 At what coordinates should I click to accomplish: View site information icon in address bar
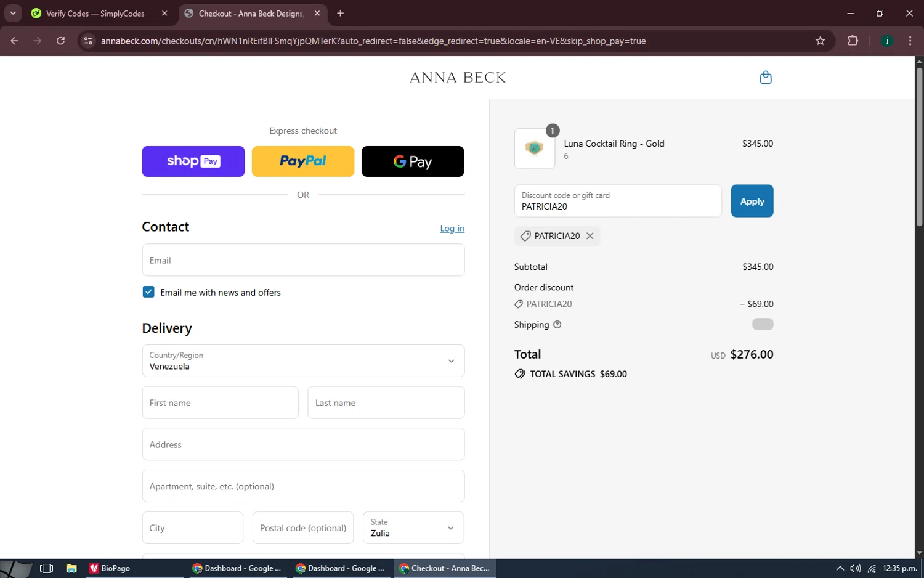[x=88, y=41]
